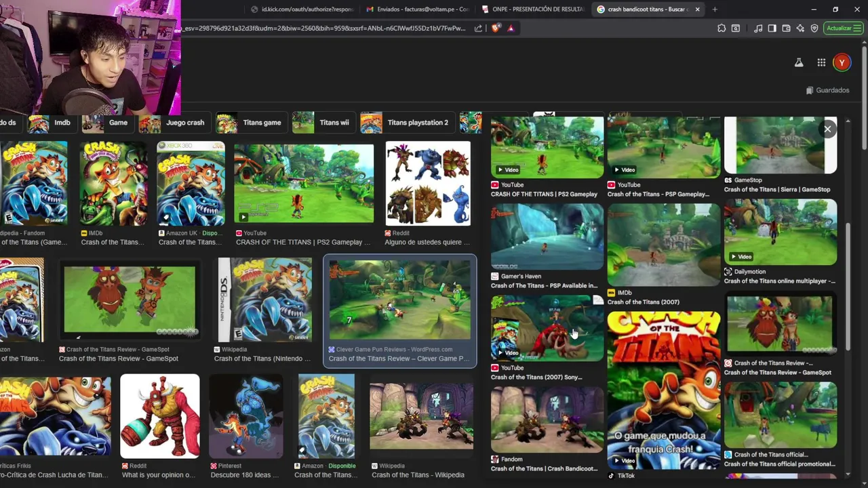868x488 pixels.
Task: Close the crash bandicoot titans tab
Action: pyautogui.click(x=697, y=9)
